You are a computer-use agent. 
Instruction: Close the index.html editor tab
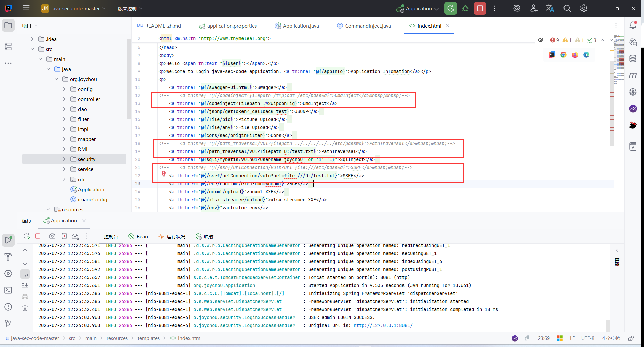point(448,26)
